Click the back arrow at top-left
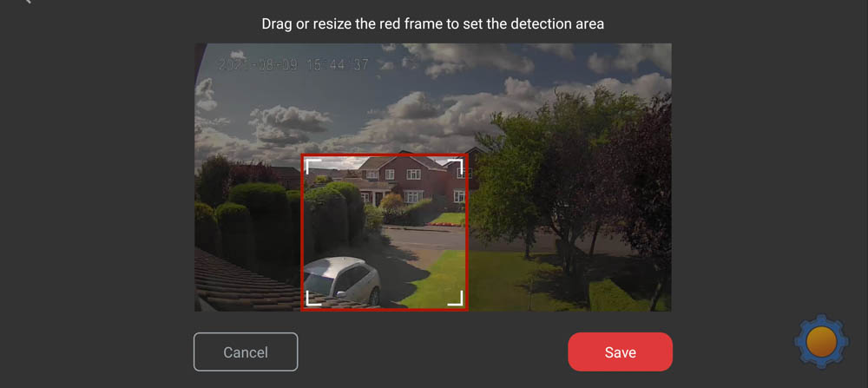Viewport: 868px width, 388px height. point(27,2)
